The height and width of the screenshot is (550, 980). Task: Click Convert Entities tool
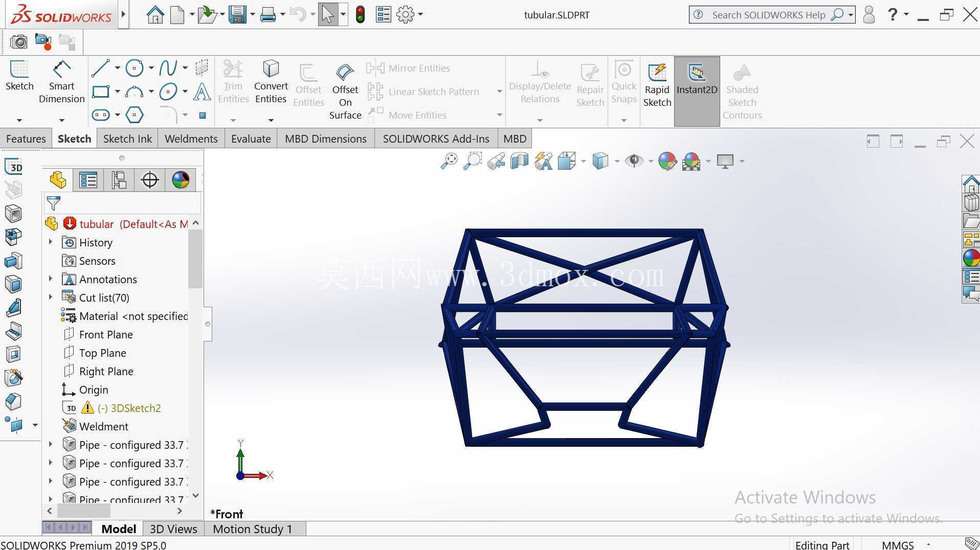point(271,82)
